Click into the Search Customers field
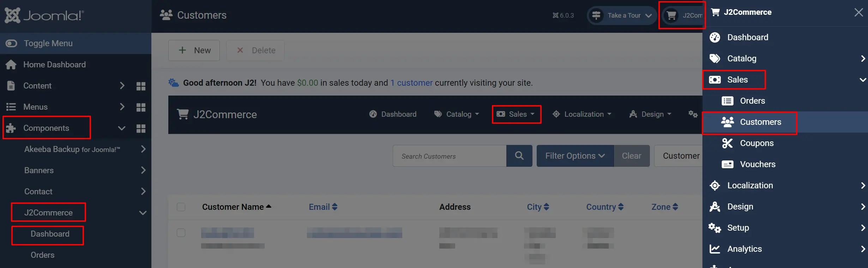Screen dimensions: 868x268 450,156
